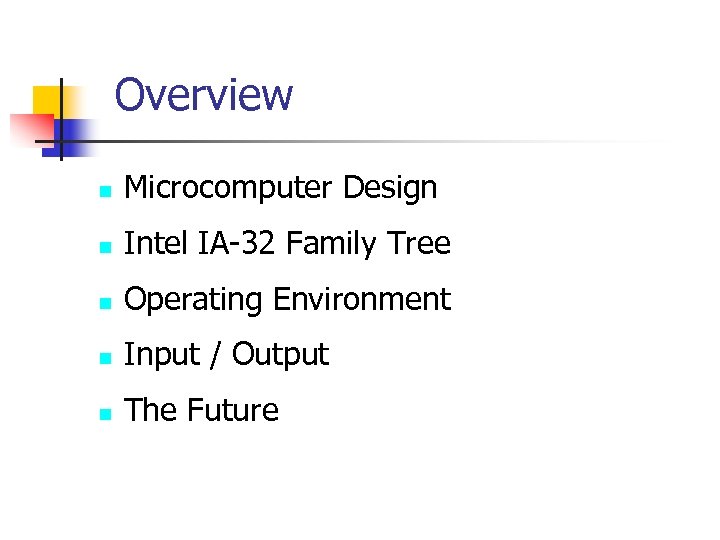The height and width of the screenshot is (540, 720).
Task: Click the red square decoration
Action: coord(28,130)
